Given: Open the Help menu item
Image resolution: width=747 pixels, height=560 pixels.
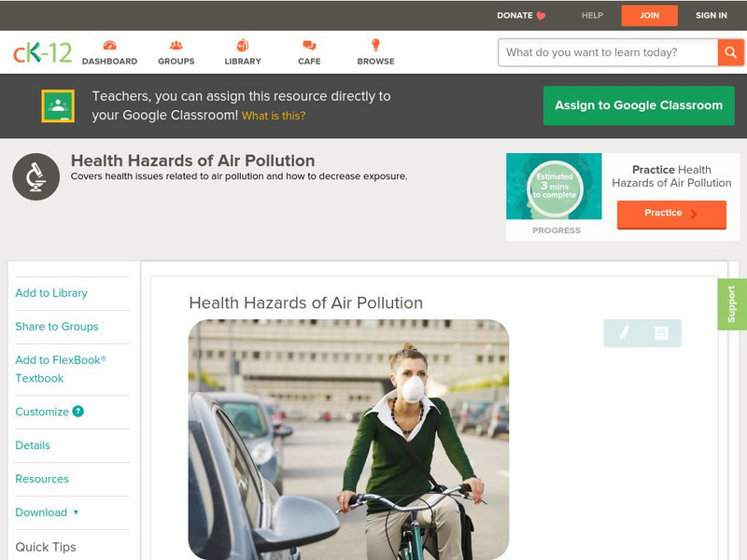Looking at the screenshot, I should [x=592, y=15].
